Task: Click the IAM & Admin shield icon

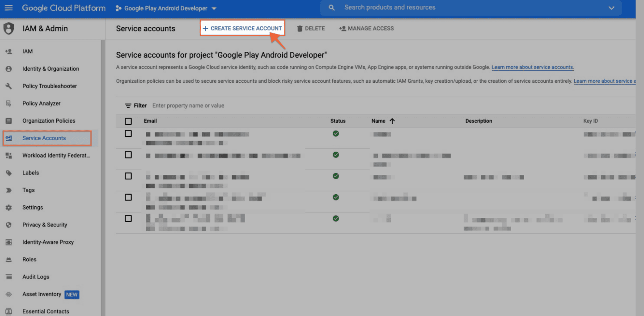Action: (9, 29)
